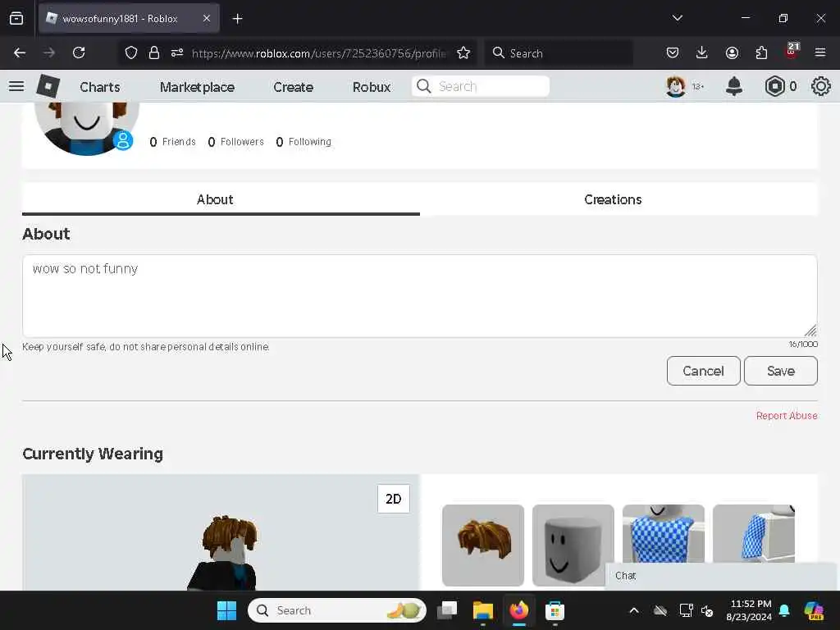840x630 pixels.
Task: Open the Create menu item
Action: pos(293,87)
